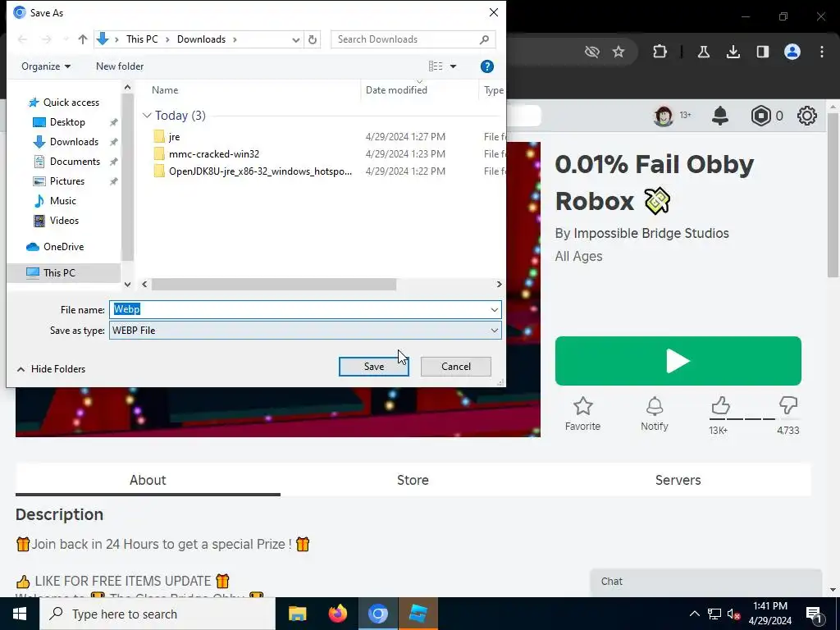Screen dimensions: 840x630
Task: Select This PC in the navigation pane
Action: [59, 272]
